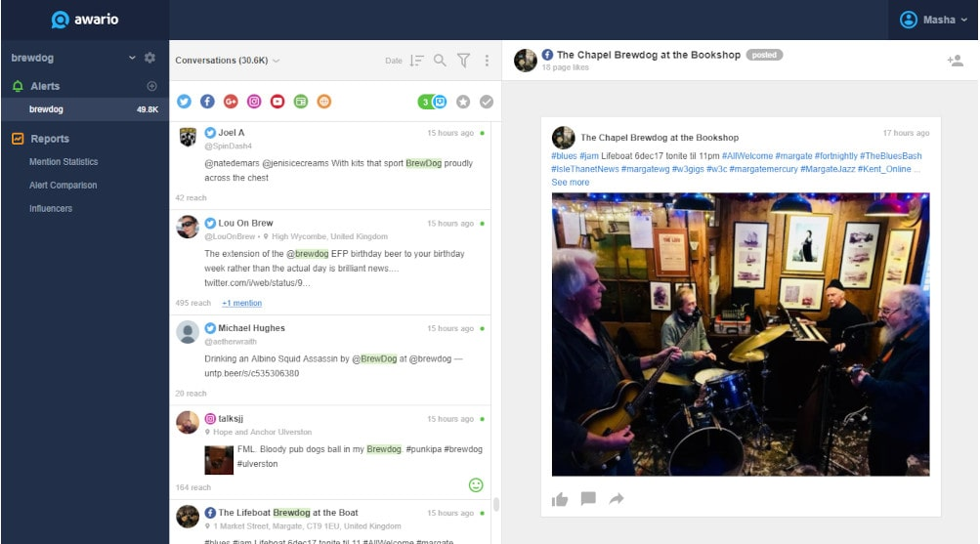Screen dimensions: 980x544
Task: Filter mentions by Google+ source
Action: coord(231,102)
